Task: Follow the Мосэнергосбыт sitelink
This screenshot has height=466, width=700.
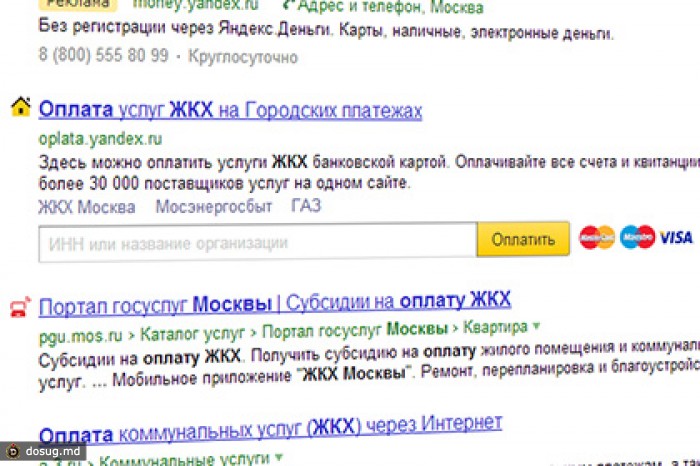Action: (x=213, y=207)
